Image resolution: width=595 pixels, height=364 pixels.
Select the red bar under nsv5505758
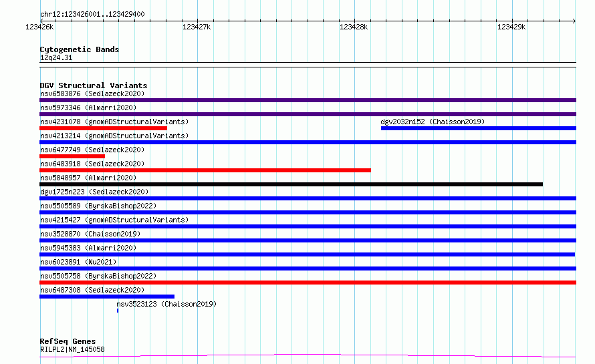click(x=308, y=283)
